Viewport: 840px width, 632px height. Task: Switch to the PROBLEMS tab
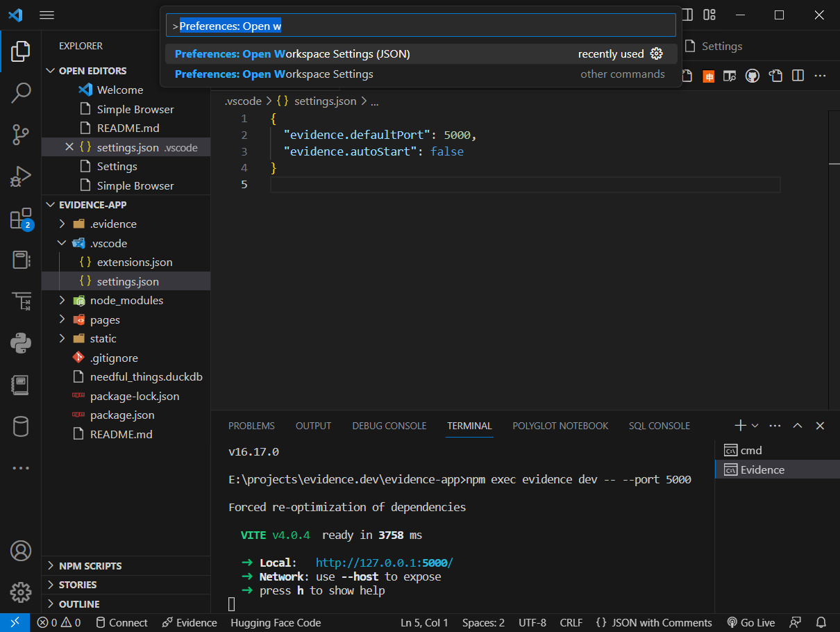[x=251, y=426]
